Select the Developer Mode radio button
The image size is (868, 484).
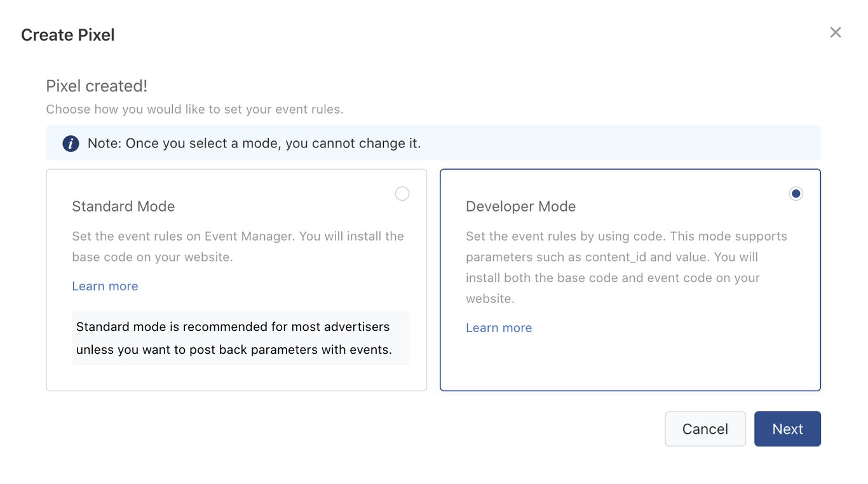(x=796, y=194)
